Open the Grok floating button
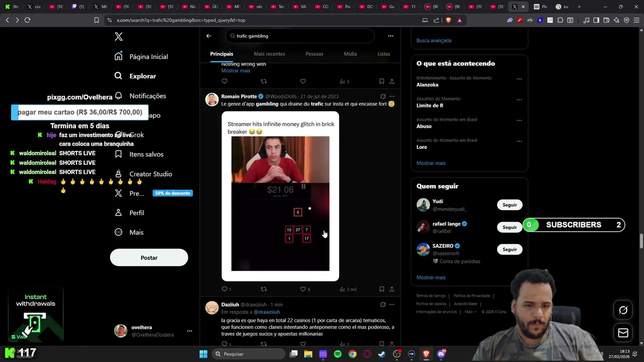This screenshot has width=644, height=362. pyautogui.click(x=623, y=310)
